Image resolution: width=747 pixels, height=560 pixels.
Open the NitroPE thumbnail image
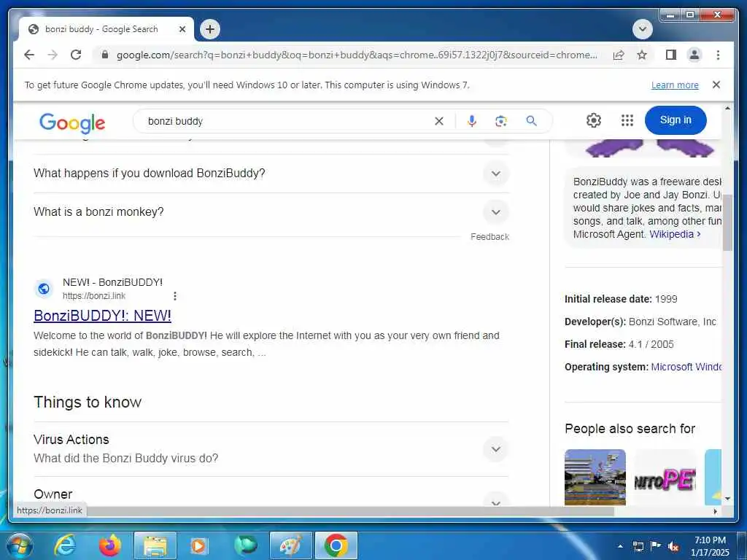[665, 477]
